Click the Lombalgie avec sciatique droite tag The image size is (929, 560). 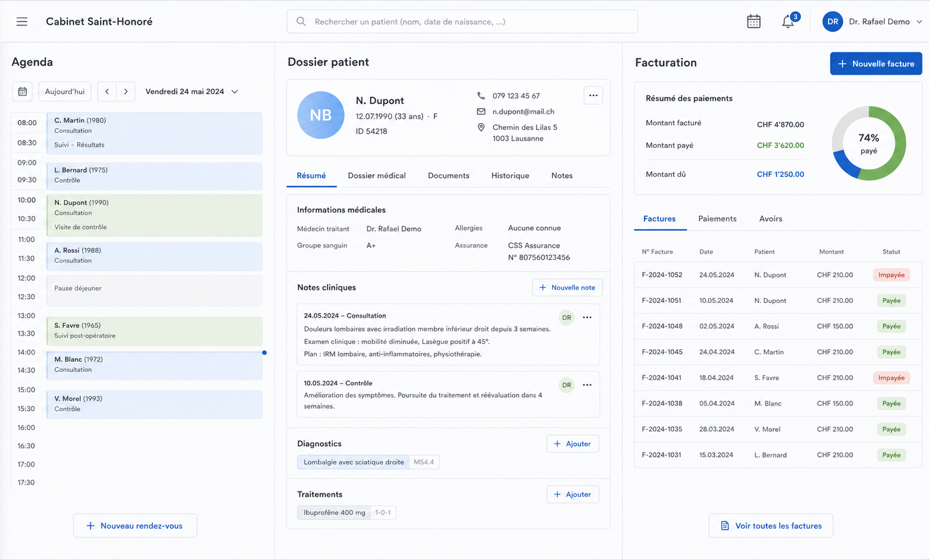[354, 462]
